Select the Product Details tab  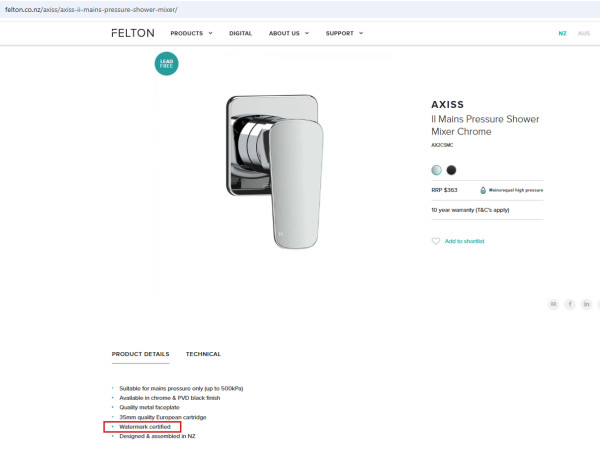coord(140,354)
